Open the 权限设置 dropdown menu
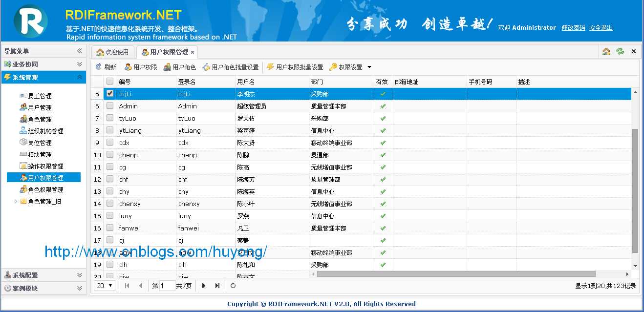The height and width of the screenshot is (312, 644). (350, 67)
